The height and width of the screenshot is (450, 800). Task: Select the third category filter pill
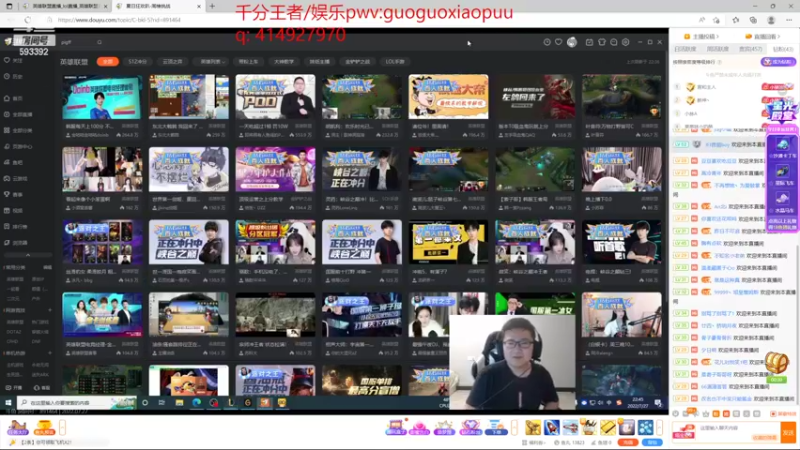point(172,62)
